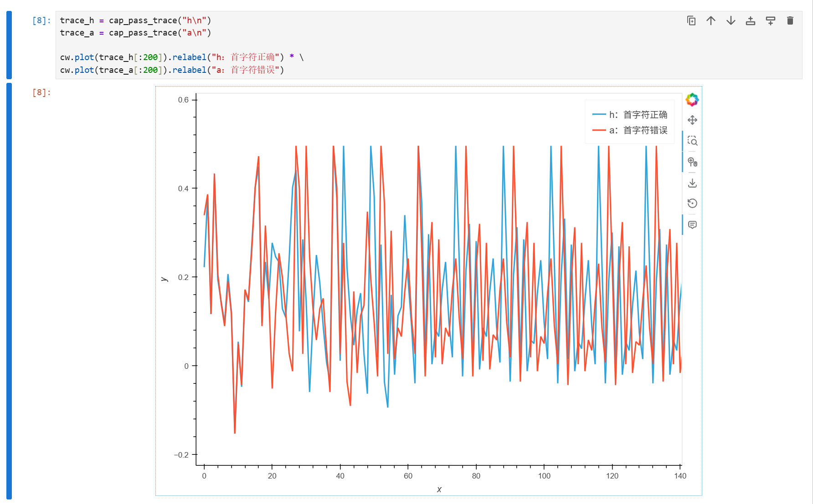Toggle the Pan tool
Screen dimensions: 813x504
tap(692, 120)
